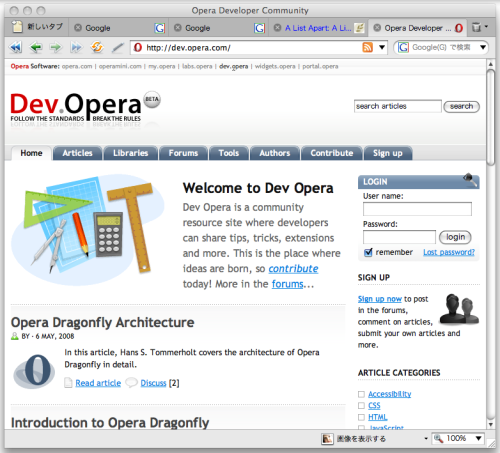
Task: Check the Accessibility category checkbox
Action: pos(361,394)
